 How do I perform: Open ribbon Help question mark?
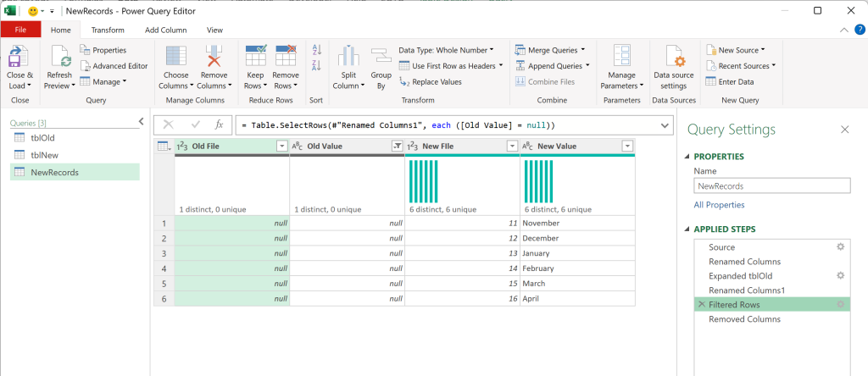[859, 30]
